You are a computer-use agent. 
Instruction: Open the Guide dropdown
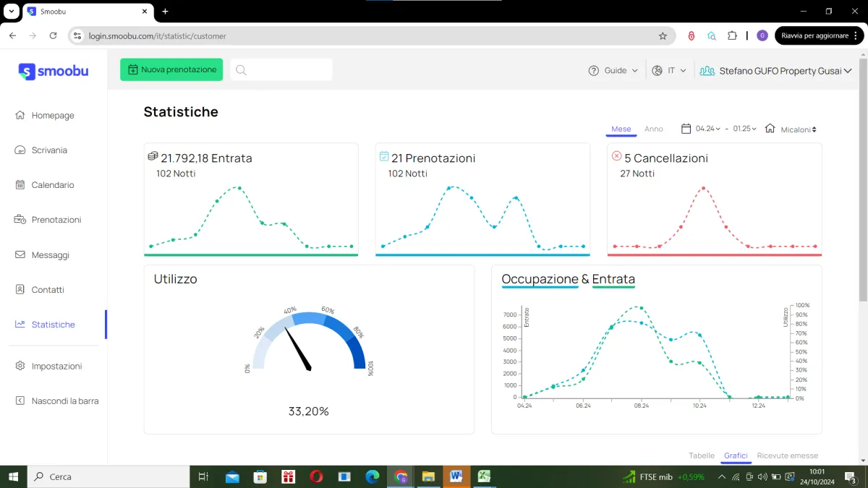(x=613, y=71)
